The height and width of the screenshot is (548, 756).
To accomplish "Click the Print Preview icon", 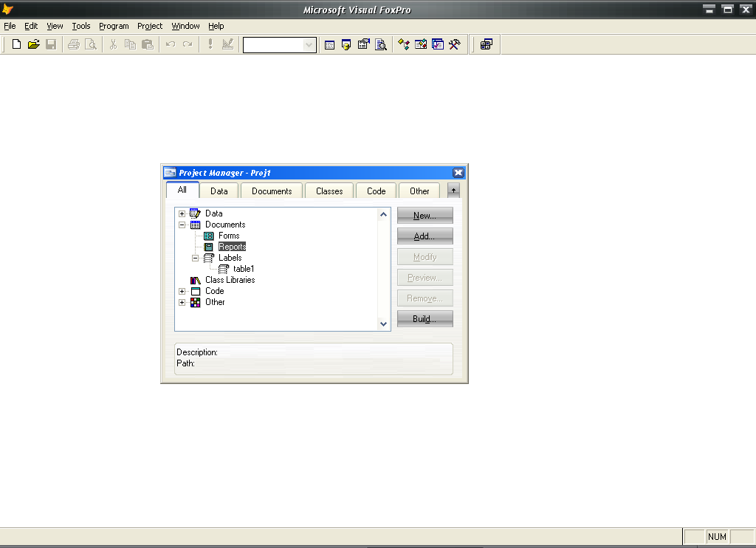I will [91, 44].
